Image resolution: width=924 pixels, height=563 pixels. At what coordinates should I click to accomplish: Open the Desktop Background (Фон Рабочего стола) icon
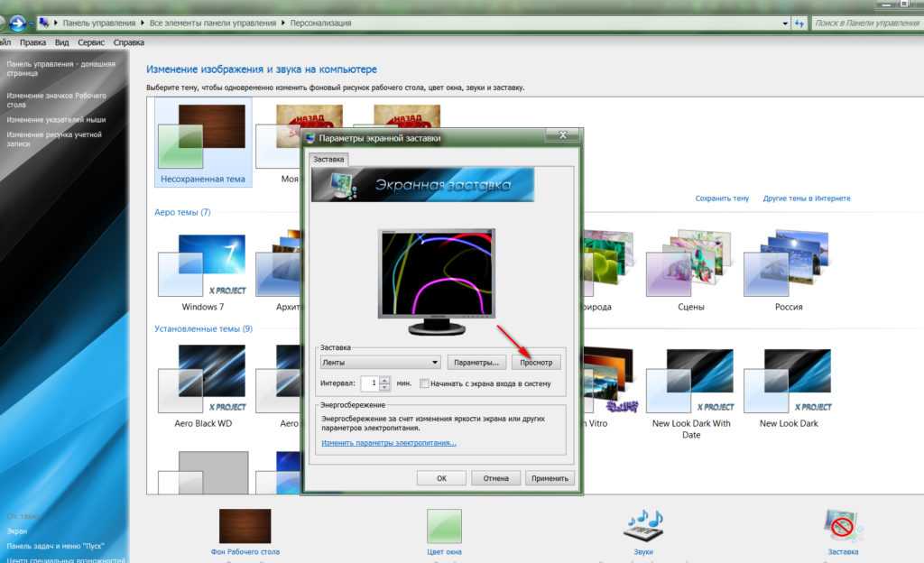245,526
